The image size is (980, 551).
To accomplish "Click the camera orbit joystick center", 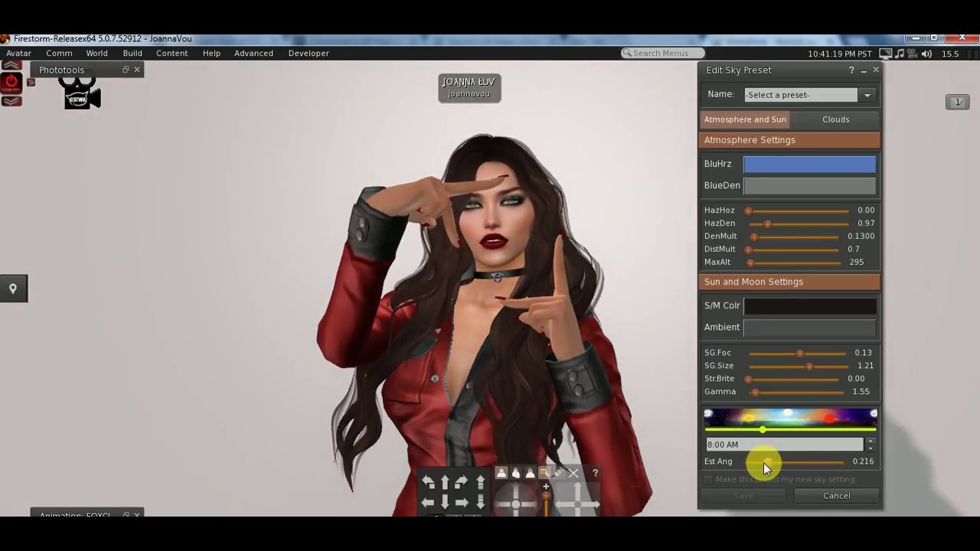I will point(515,504).
